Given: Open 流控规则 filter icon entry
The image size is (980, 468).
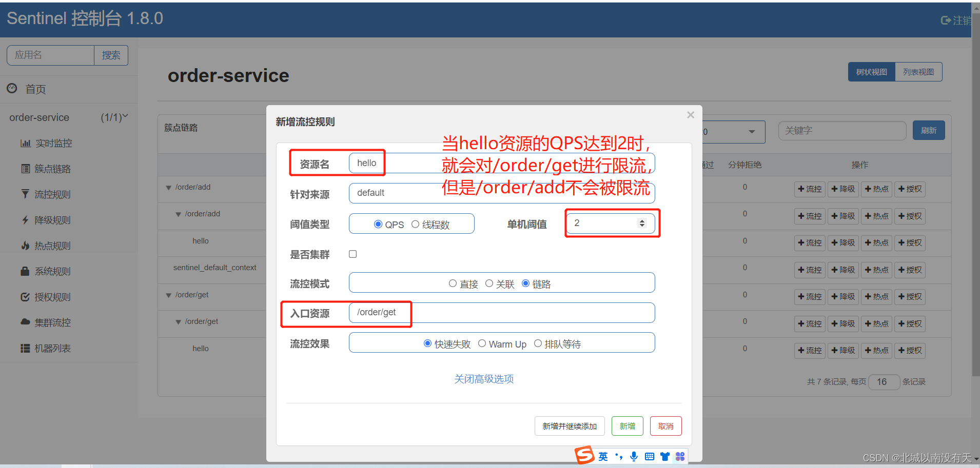Looking at the screenshot, I should (x=25, y=194).
